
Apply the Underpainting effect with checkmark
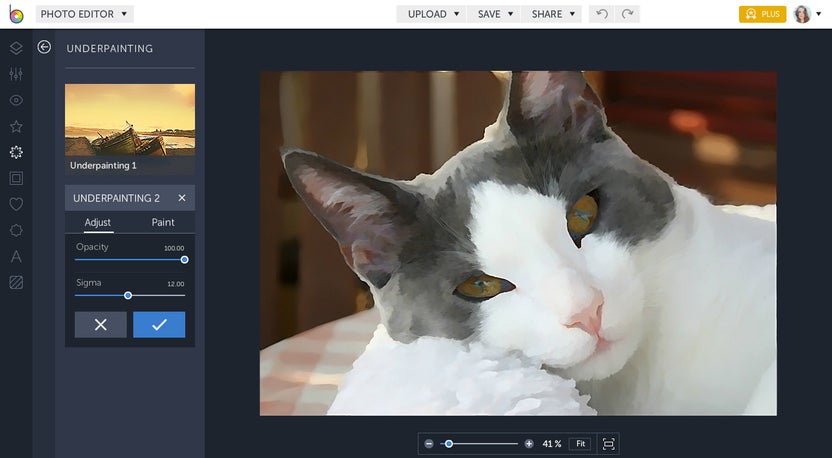[x=159, y=325]
